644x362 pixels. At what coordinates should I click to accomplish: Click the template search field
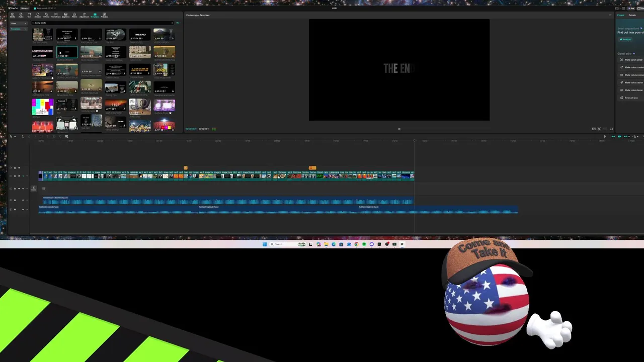103,23
